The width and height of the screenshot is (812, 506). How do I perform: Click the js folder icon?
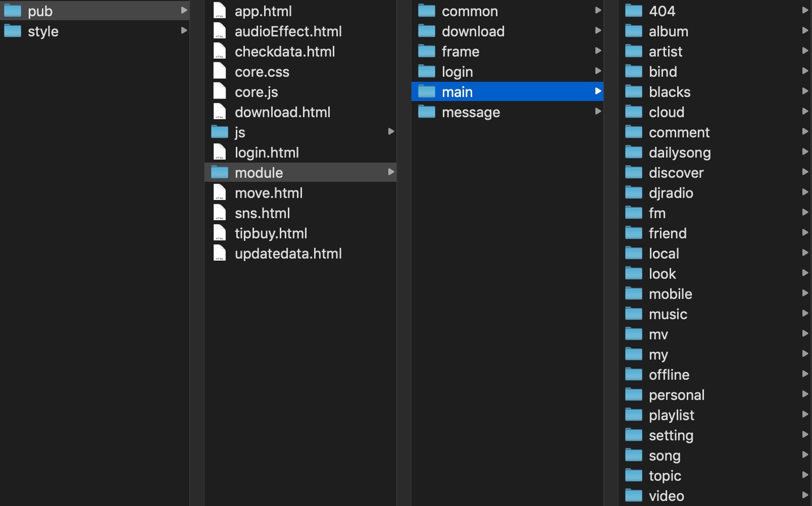coord(220,132)
